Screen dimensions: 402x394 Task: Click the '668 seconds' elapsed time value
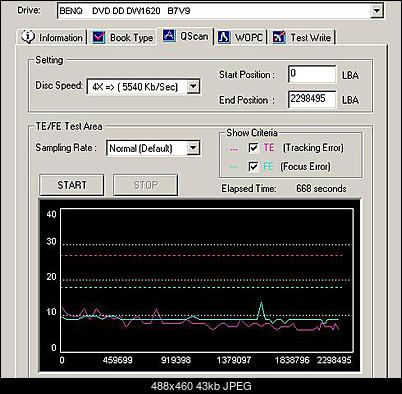pyautogui.click(x=321, y=189)
